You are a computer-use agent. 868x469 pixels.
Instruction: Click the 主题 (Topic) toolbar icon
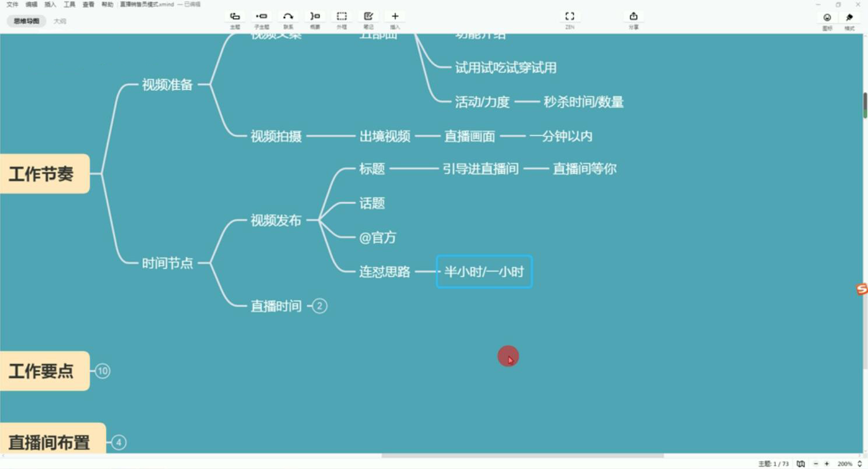(235, 16)
